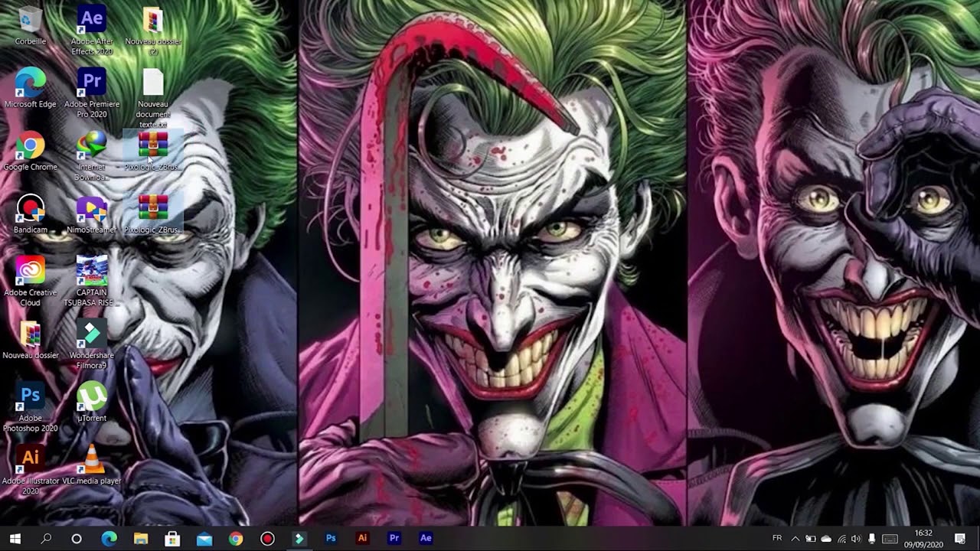
Task: Launch Cortana from the taskbar circle
Action: [77, 539]
